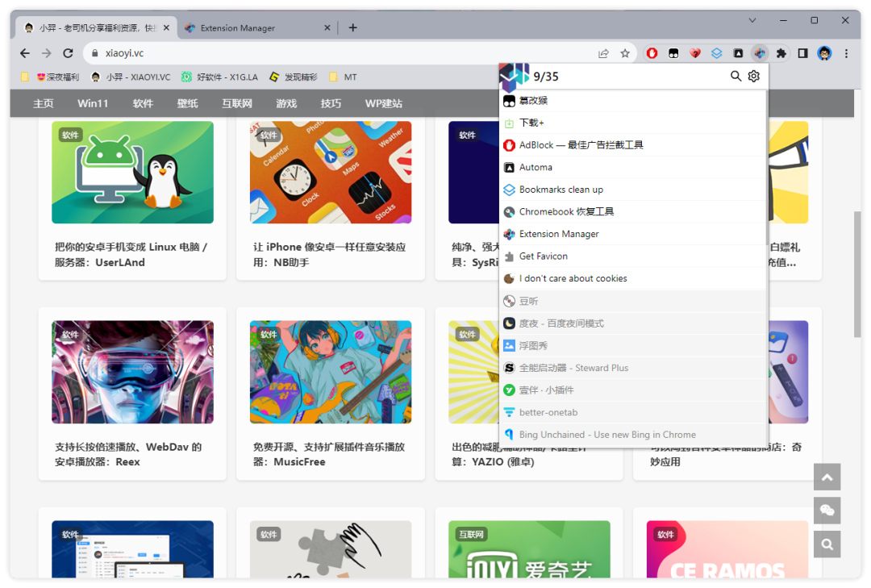
Task: Open the 好软件 - X1G.LA bookmark
Action: (x=220, y=77)
